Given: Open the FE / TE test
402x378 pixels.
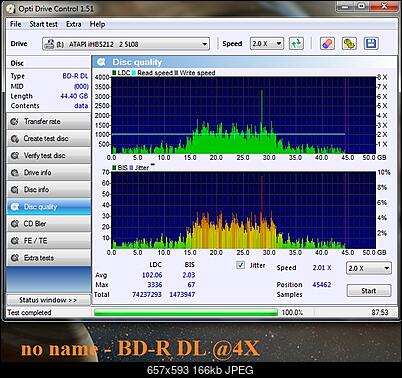Looking at the screenshot, I should [x=49, y=241].
